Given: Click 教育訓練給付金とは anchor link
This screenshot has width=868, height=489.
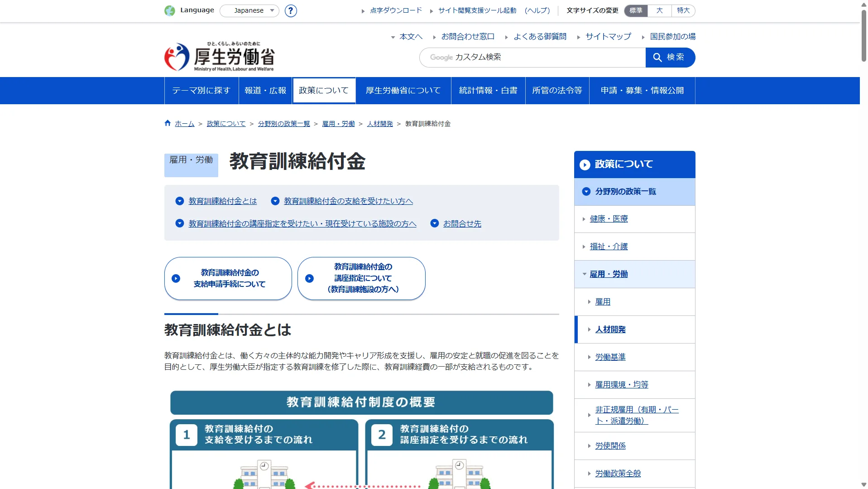Looking at the screenshot, I should click(x=223, y=201).
